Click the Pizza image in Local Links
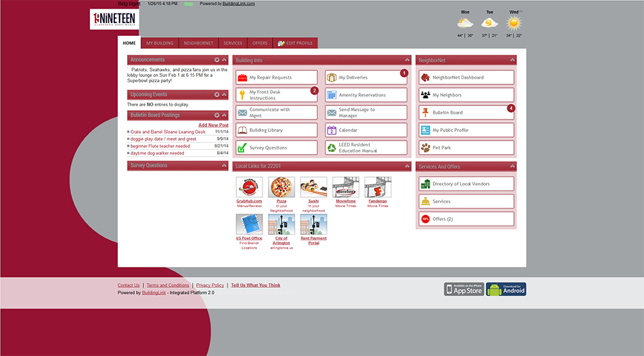 point(281,187)
